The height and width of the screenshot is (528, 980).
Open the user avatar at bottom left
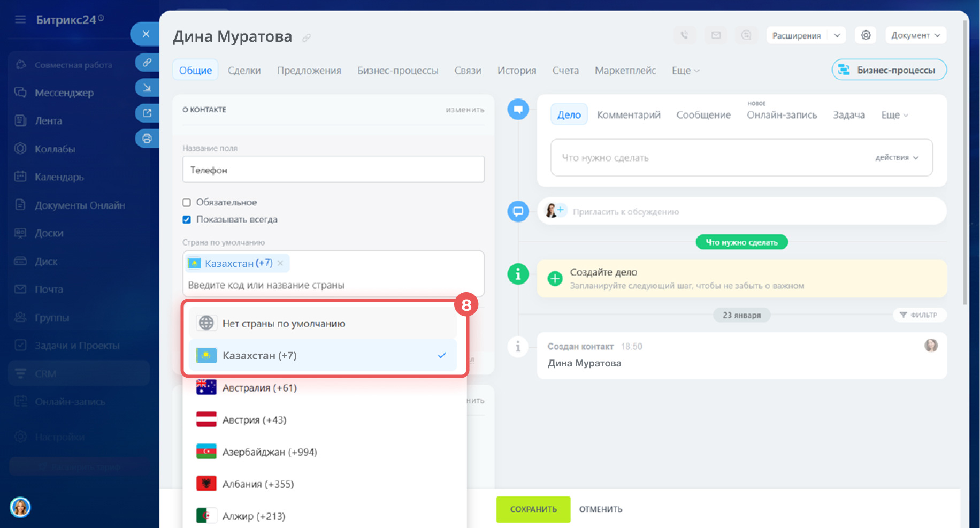click(x=20, y=507)
